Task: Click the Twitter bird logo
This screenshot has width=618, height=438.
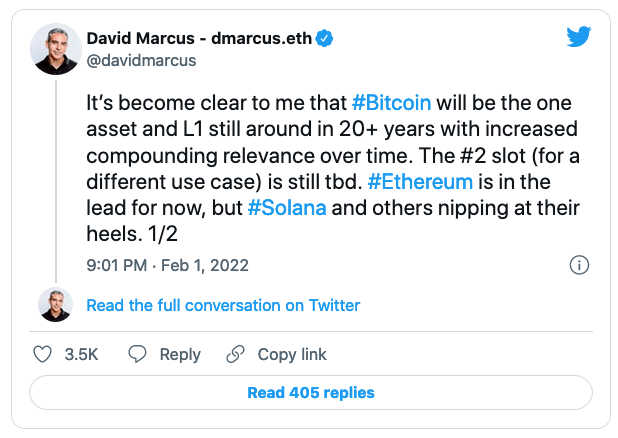Action: (x=578, y=37)
